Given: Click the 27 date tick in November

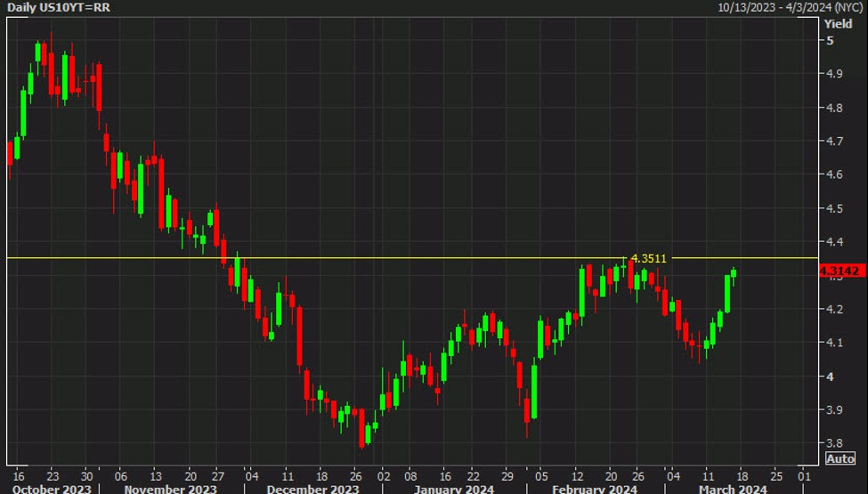Looking at the screenshot, I should (218, 476).
